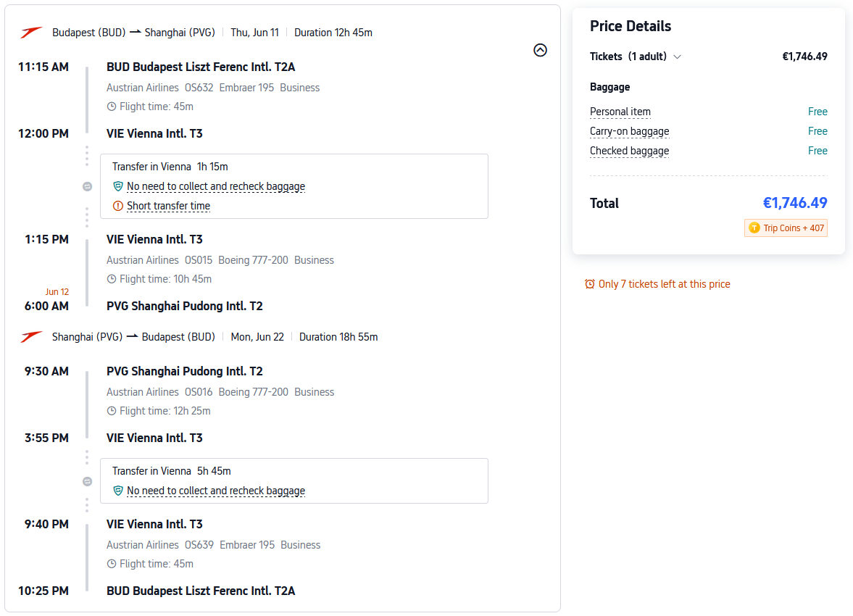Collapse the flight details chevron button
This screenshot has height=616, width=853.
tap(540, 50)
